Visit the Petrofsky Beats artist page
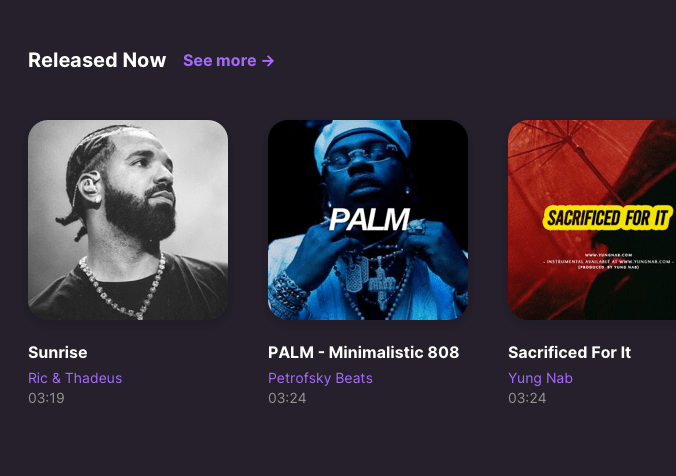This screenshot has width=676, height=476. 320,378
